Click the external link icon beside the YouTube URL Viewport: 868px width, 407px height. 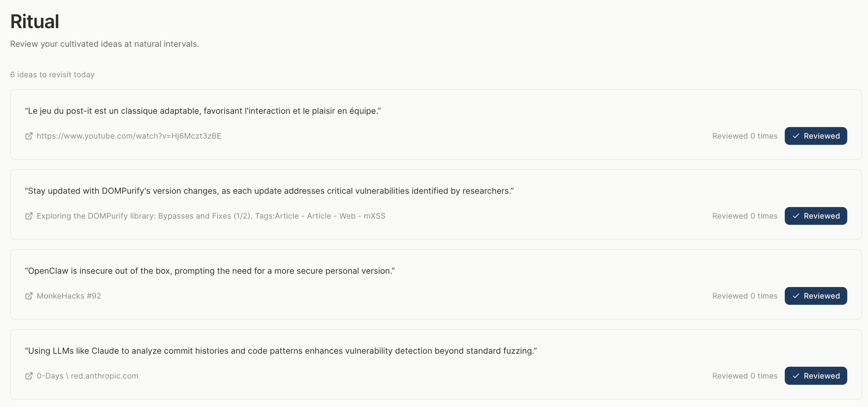(29, 136)
